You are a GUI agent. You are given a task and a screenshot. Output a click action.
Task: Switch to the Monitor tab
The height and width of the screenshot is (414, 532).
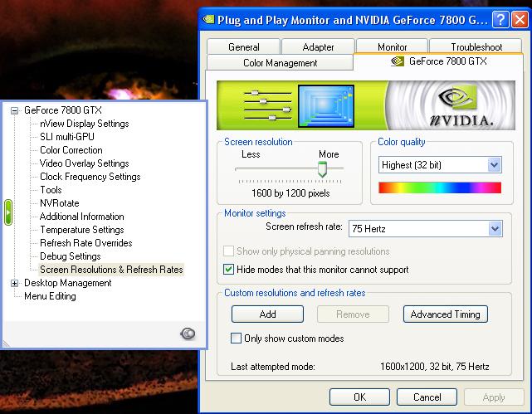(x=393, y=46)
